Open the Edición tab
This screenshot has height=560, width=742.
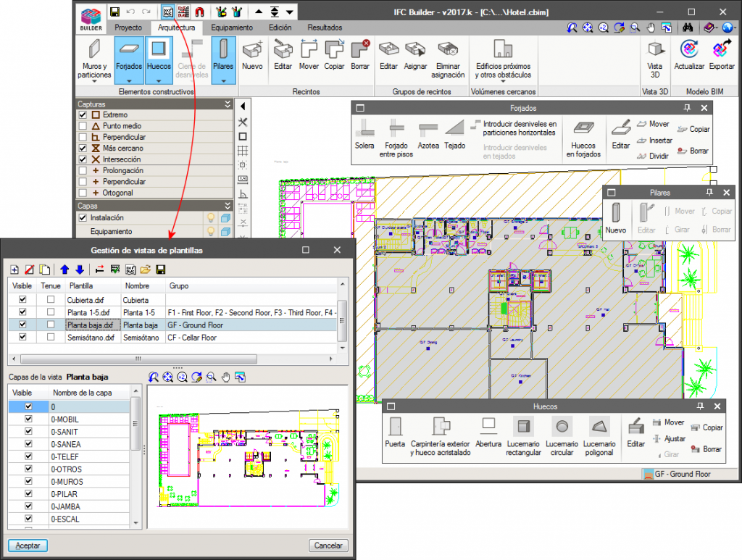280,28
